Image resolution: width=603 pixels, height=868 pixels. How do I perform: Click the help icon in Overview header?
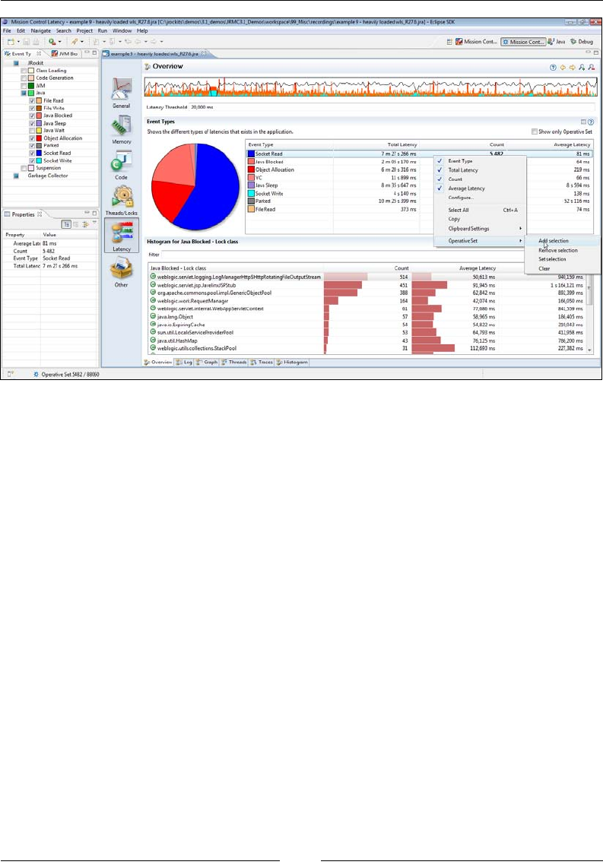click(x=553, y=67)
